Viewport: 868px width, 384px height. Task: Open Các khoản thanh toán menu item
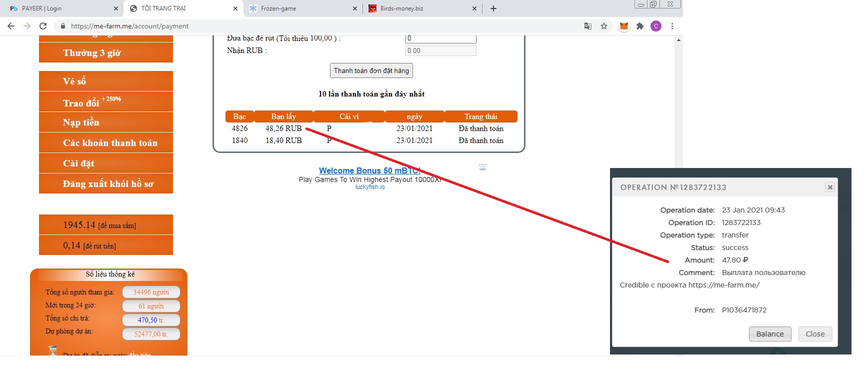point(106,143)
